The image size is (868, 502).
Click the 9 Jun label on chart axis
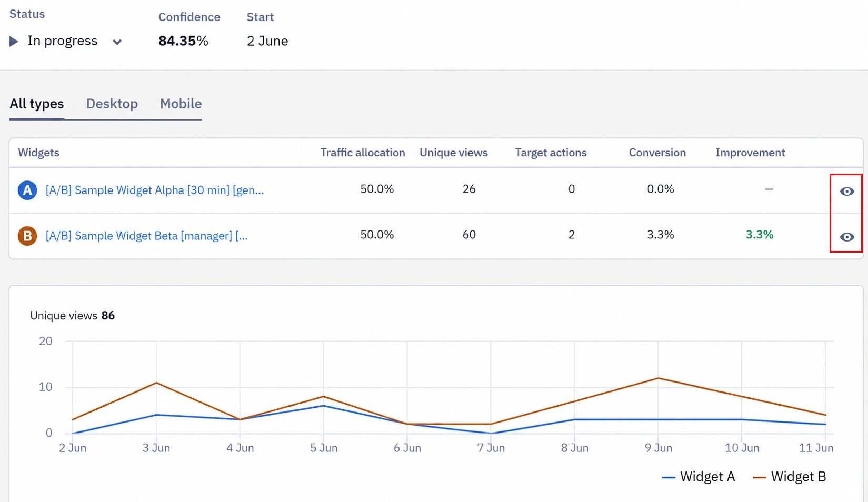[659, 448]
